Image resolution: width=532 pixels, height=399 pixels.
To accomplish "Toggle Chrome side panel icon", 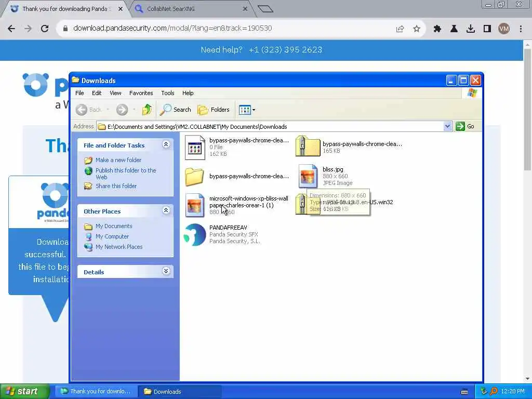I will (487, 29).
